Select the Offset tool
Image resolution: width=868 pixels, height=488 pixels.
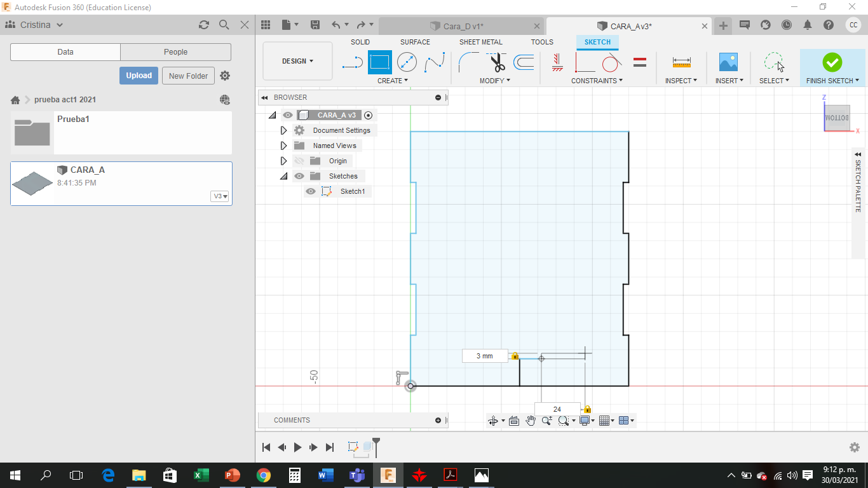coord(524,62)
